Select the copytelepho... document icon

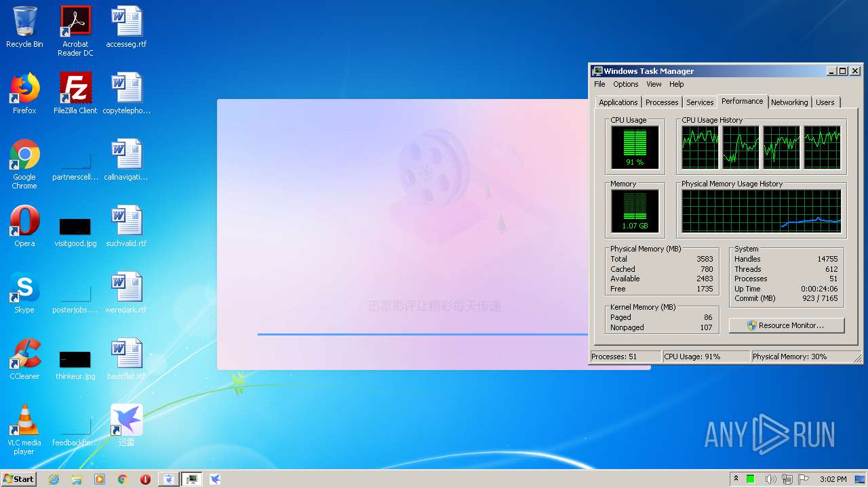(x=126, y=94)
